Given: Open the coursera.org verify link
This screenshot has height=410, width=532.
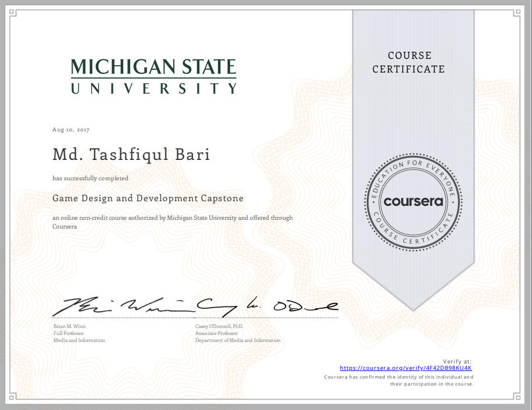Looking at the screenshot, I should (x=406, y=368).
